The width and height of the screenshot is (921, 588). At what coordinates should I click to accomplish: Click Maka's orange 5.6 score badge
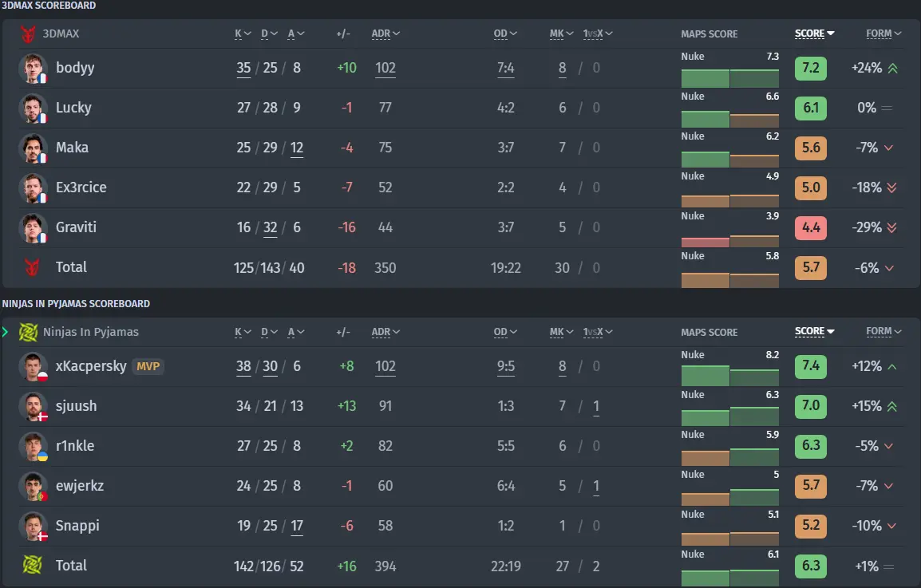pyautogui.click(x=811, y=148)
